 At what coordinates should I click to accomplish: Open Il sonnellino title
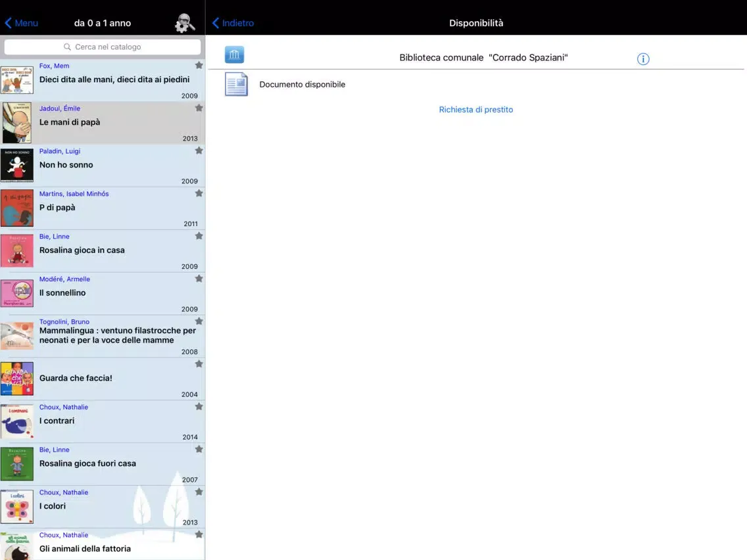coord(62,293)
